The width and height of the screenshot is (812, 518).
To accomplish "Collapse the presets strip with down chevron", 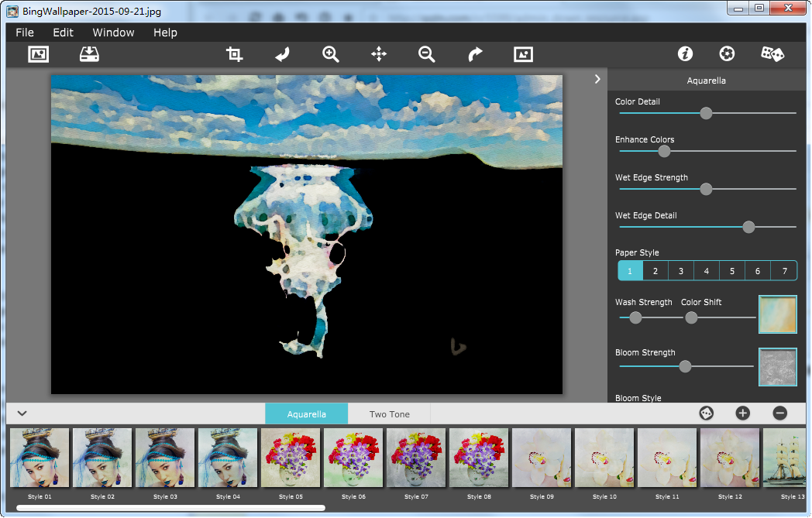I will pyautogui.click(x=22, y=413).
